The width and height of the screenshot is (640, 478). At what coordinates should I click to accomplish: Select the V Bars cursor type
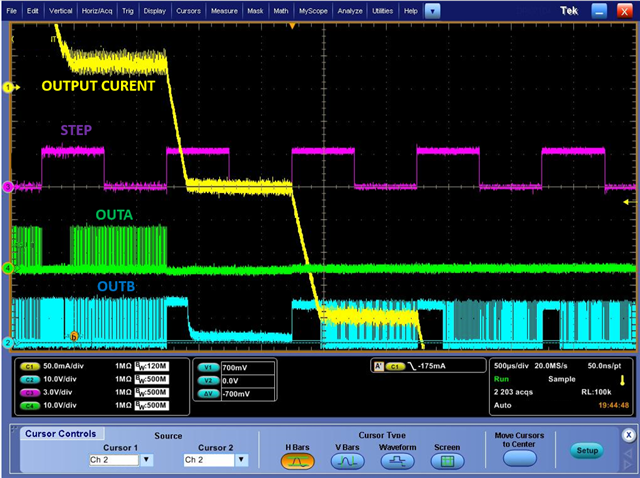coord(347,461)
